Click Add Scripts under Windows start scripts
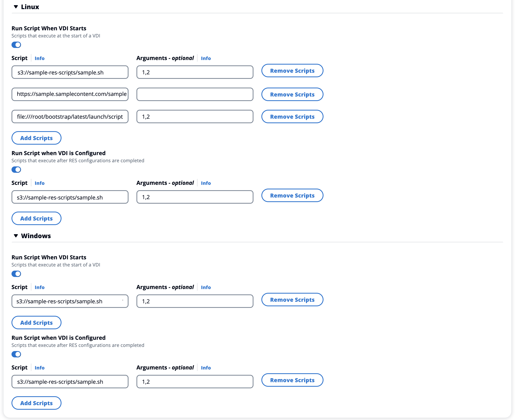 coord(36,322)
